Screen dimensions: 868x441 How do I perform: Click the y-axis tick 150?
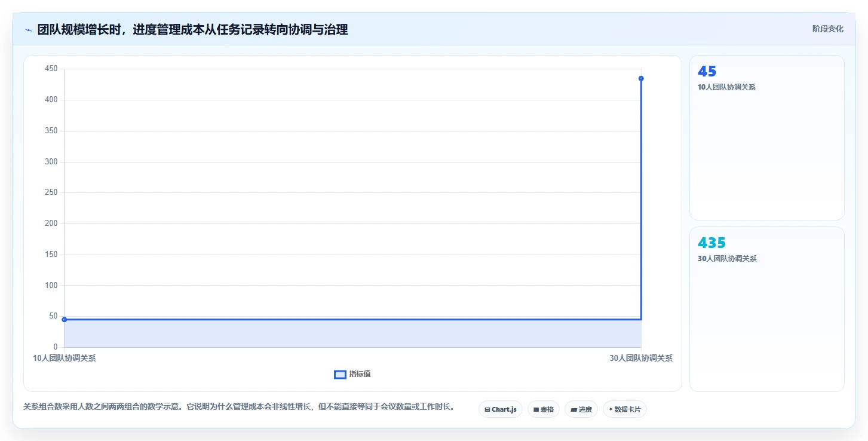(51, 255)
